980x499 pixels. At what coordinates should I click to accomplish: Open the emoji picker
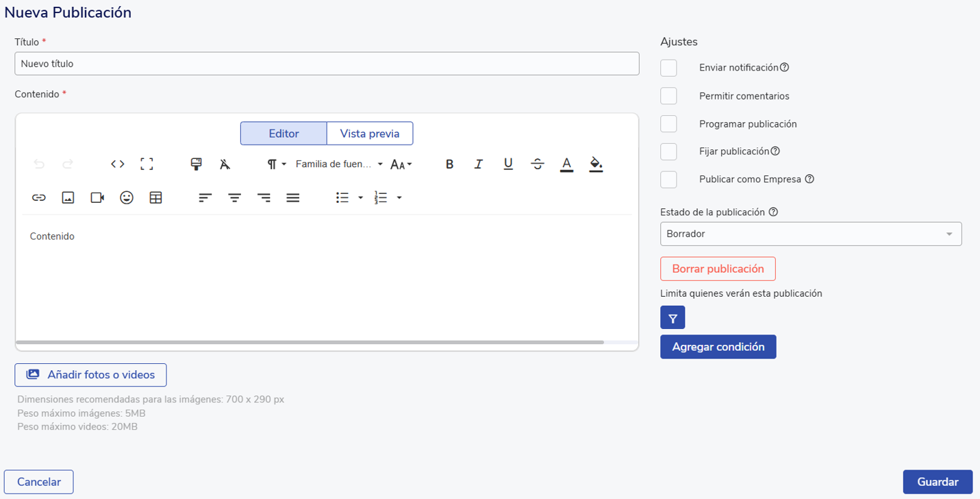[x=127, y=197]
